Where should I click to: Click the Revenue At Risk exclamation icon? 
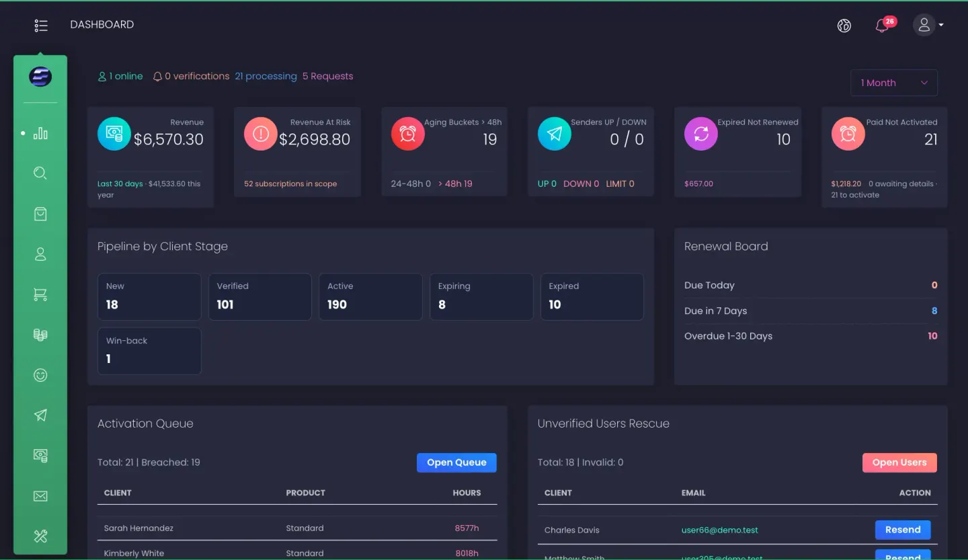click(261, 134)
